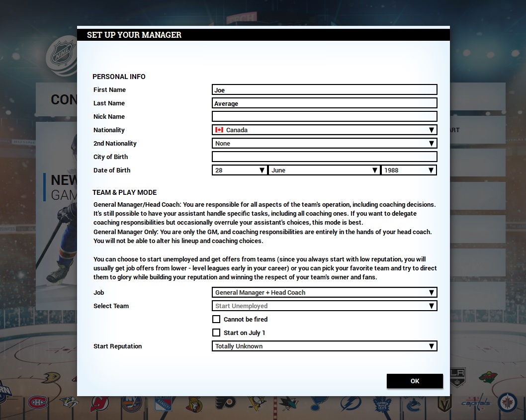Open the Nationality dropdown showing Canada
This screenshot has width=526, height=420.
(x=324, y=130)
